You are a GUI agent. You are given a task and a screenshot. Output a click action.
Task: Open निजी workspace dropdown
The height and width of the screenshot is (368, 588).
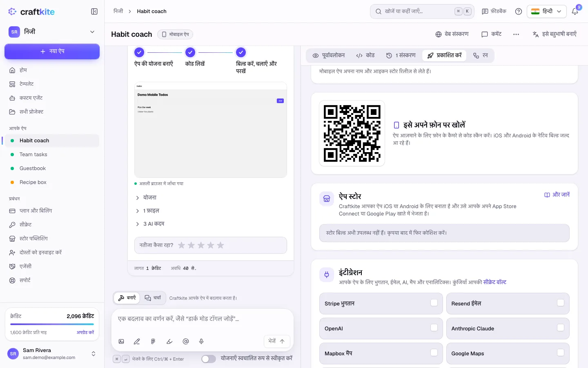click(x=52, y=32)
